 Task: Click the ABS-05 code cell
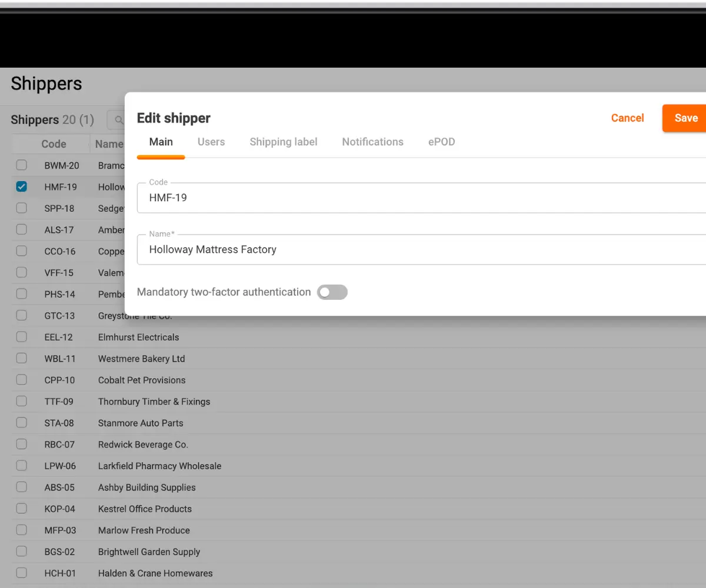pos(59,487)
